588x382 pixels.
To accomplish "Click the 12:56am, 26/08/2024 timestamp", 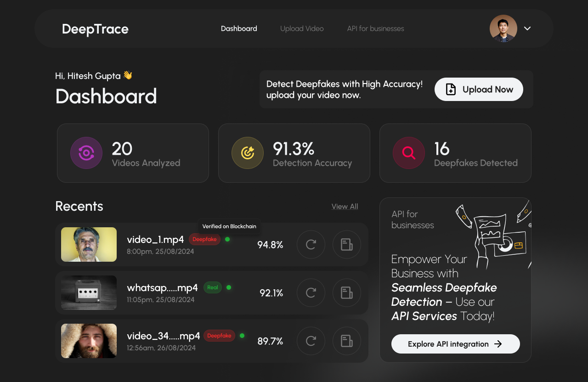I will [x=161, y=348].
